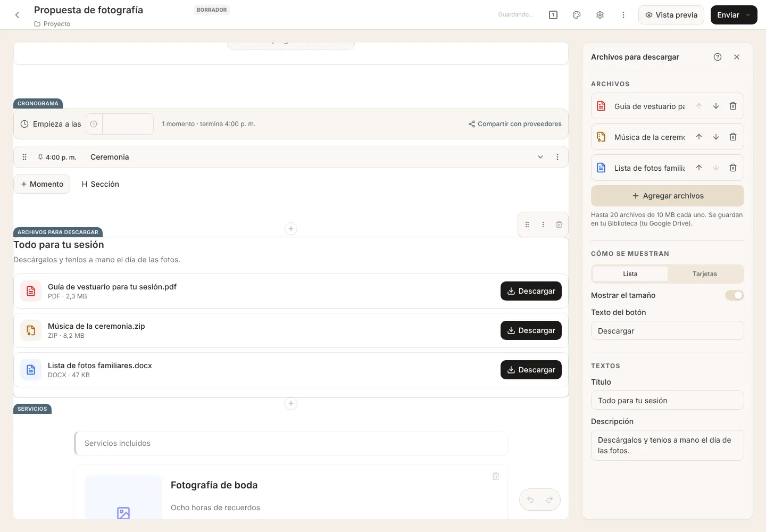Move Música de la ceremonia file down
Image resolution: width=766 pixels, height=532 pixels.
pos(716,137)
